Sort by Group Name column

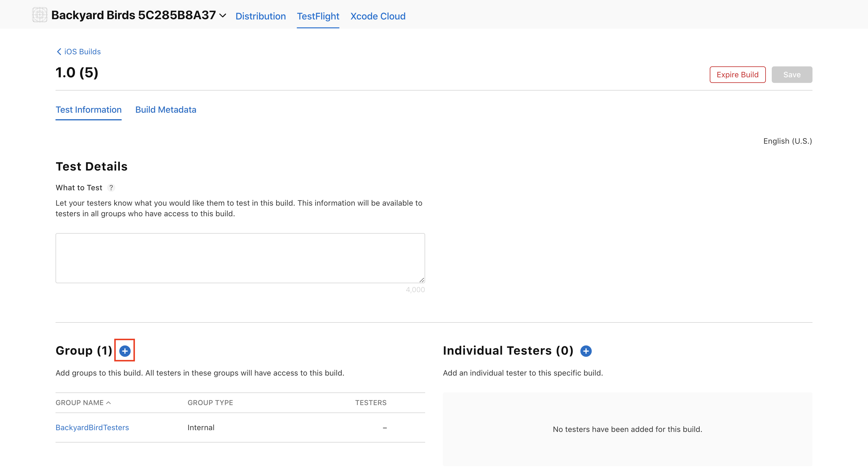point(83,403)
